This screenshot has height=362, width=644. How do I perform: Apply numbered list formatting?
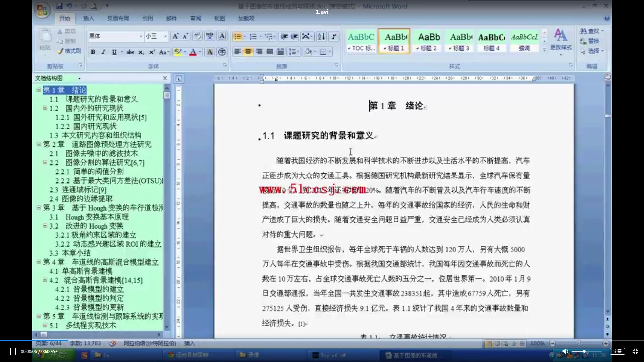coord(253,37)
